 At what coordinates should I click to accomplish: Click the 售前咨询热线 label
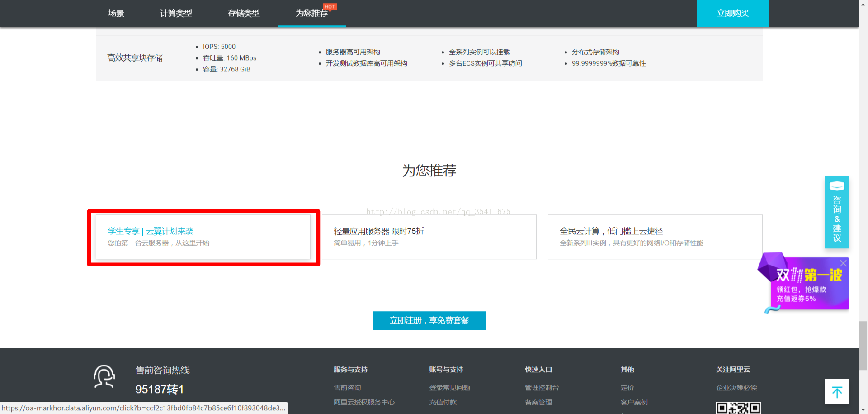pyautogui.click(x=162, y=370)
